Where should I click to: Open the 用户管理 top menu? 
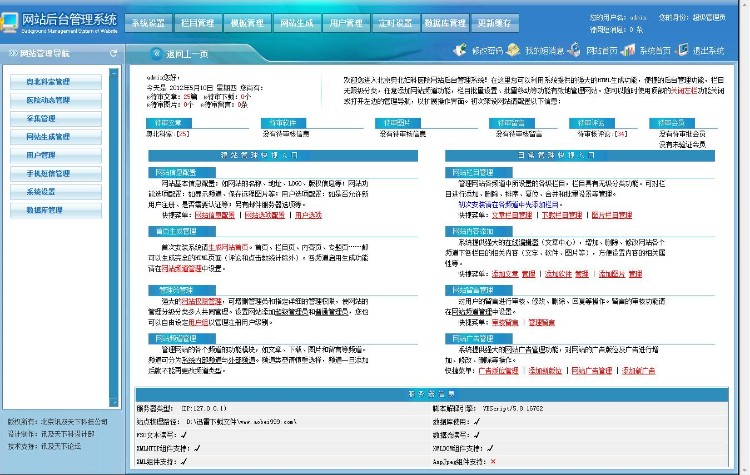tap(346, 23)
